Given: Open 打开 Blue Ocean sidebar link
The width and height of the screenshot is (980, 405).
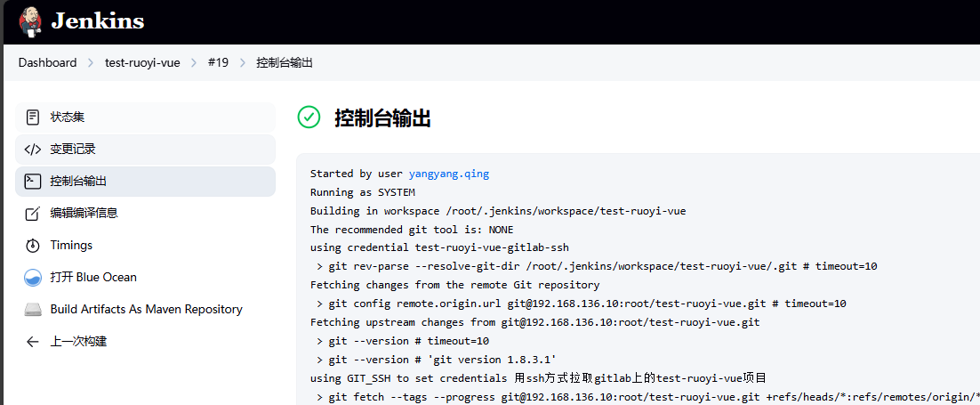Looking at the screenshot, I should (145, 278).
